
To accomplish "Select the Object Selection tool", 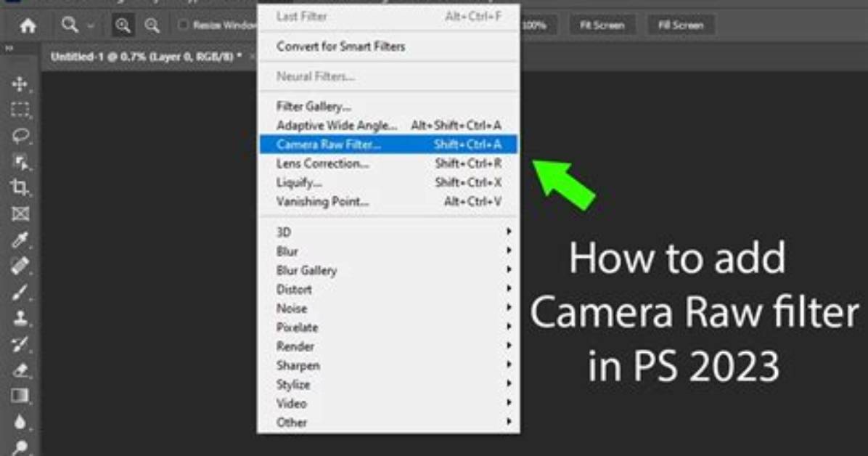I will pos(20,163).
